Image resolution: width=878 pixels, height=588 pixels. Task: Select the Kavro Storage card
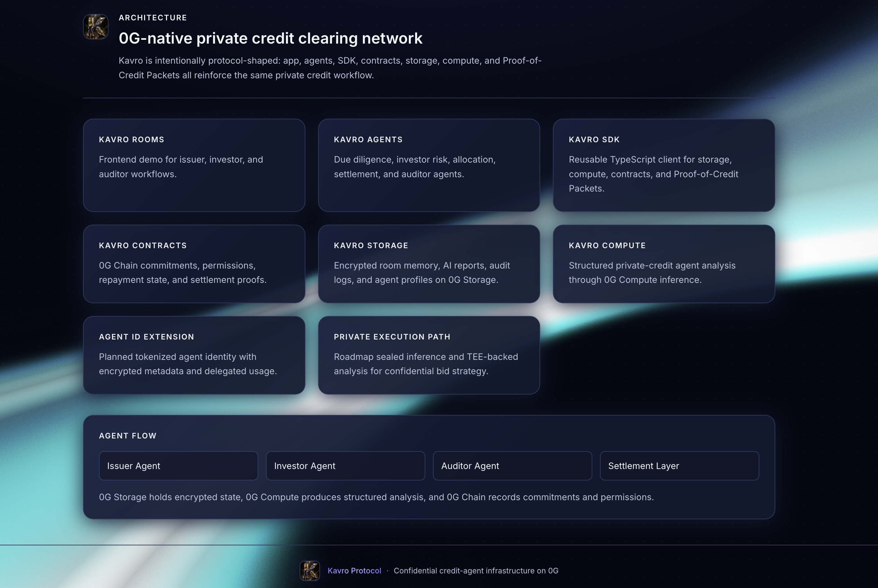click(429, 264)
